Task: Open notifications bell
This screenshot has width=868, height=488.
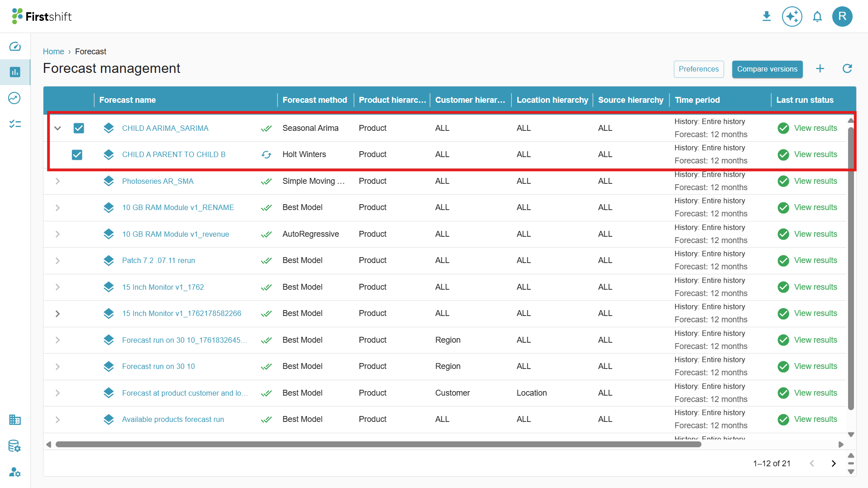Action: click(817, 17)
